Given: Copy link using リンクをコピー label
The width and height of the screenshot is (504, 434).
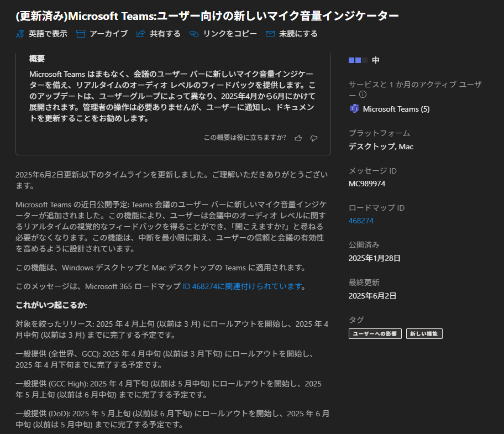Looking at the screenshot, I should click(x=230, y=34).
